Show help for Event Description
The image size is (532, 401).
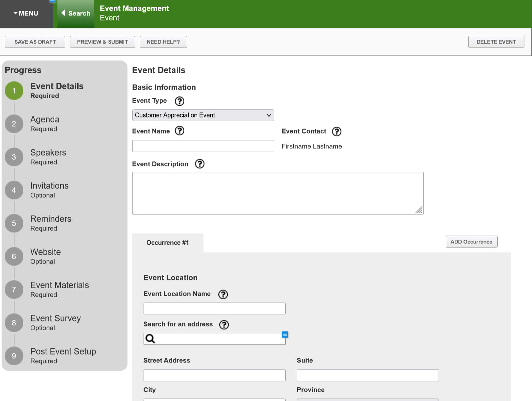(199, 164)
